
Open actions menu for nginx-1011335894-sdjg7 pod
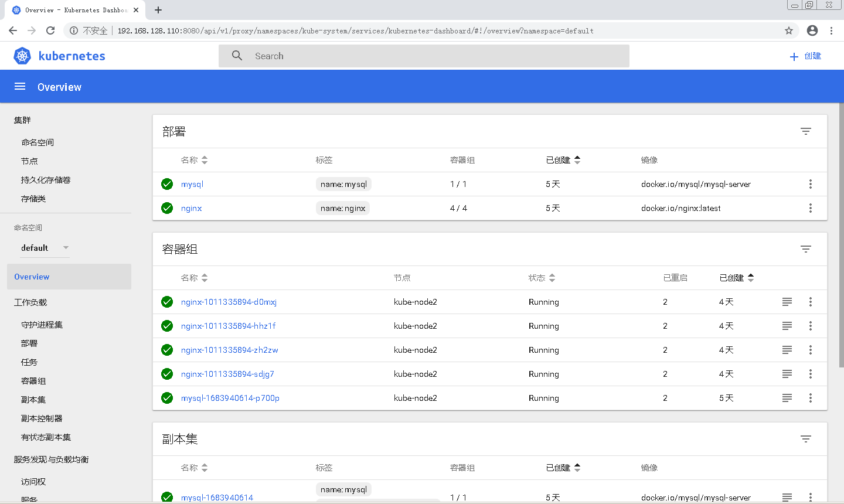811,374
